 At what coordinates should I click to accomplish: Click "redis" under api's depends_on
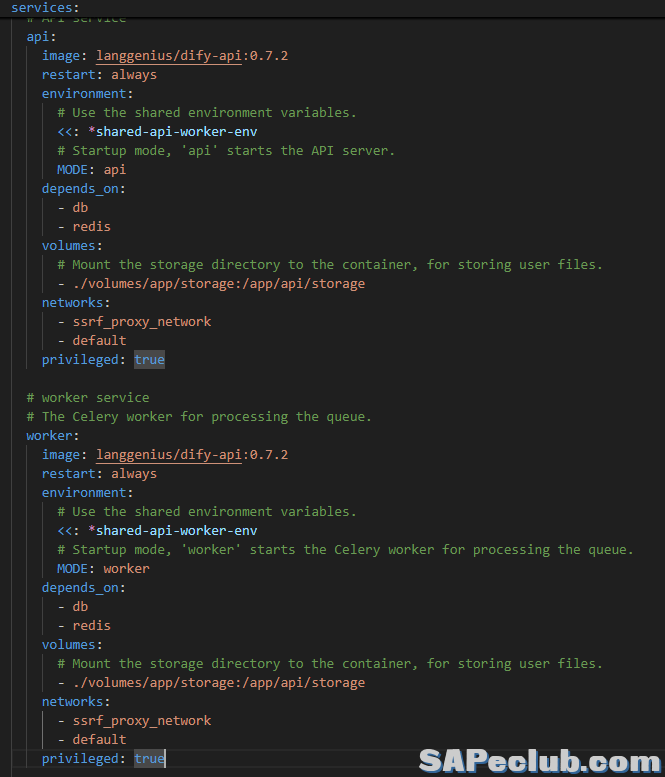(91, 227)
